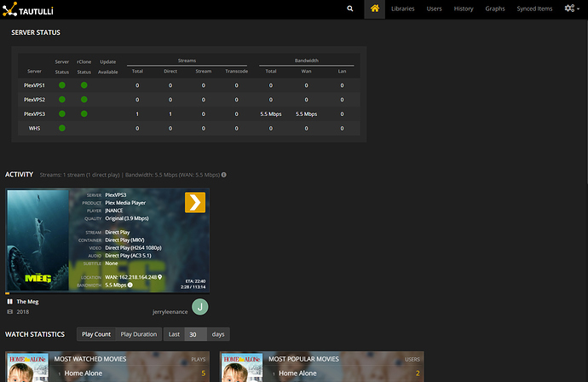Click the SERVER STATUS heading
Viewport: 588px width, 382px height.
(x=36, y=32)
